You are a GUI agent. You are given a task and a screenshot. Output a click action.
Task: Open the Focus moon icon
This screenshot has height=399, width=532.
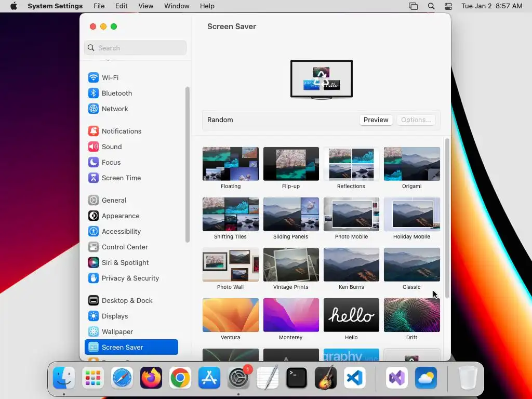click(x=94, y=162)
